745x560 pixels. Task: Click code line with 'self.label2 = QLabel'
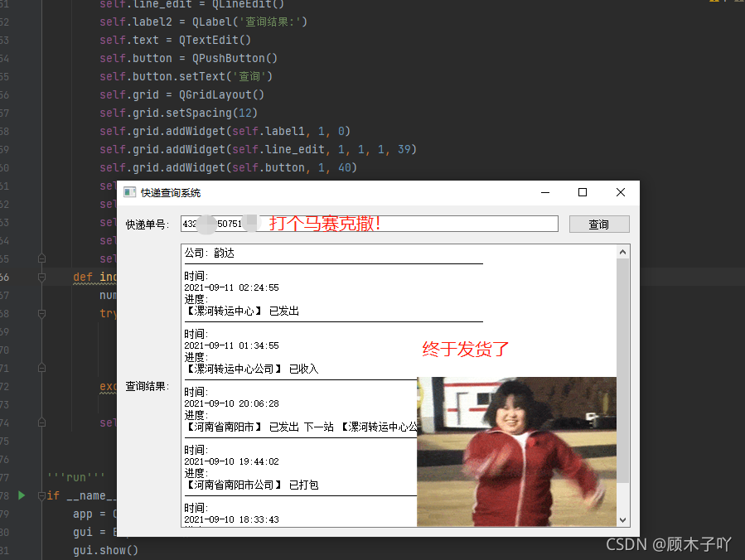(203, 22)
